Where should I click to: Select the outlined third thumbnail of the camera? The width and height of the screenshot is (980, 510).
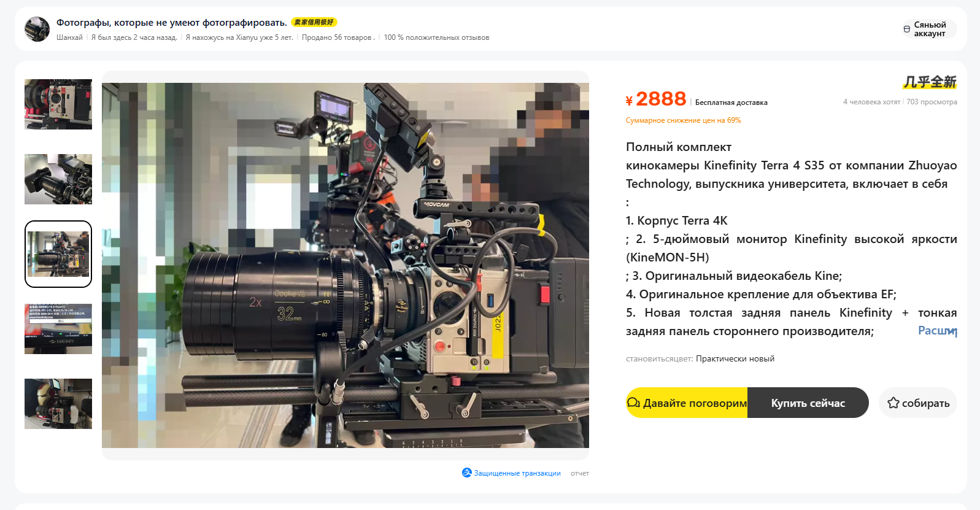[x=58, y=254]
